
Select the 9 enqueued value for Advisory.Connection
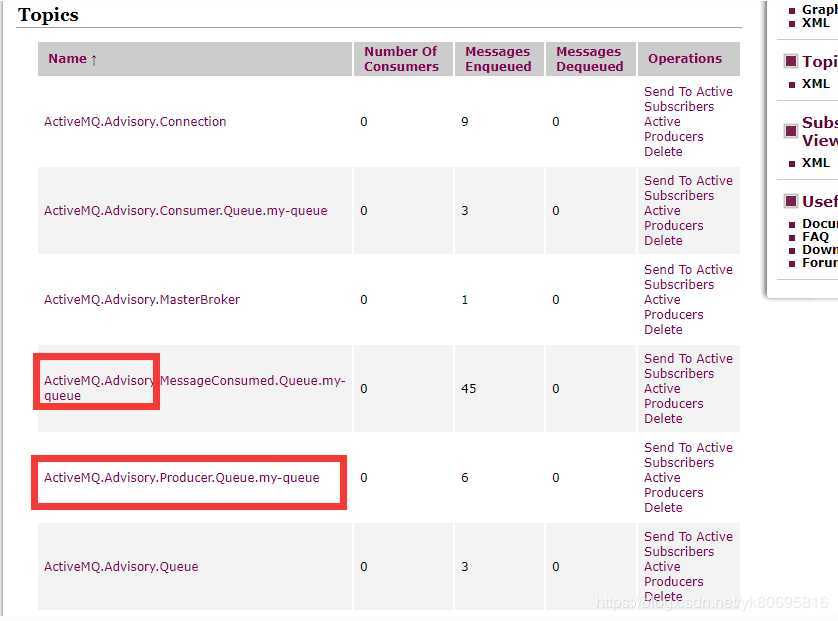click(465, 121)
